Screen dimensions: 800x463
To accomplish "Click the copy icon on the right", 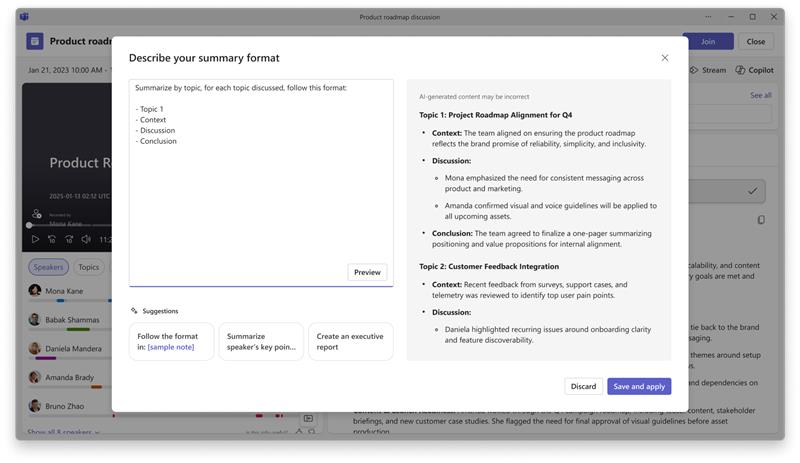I will pos(761,220).
